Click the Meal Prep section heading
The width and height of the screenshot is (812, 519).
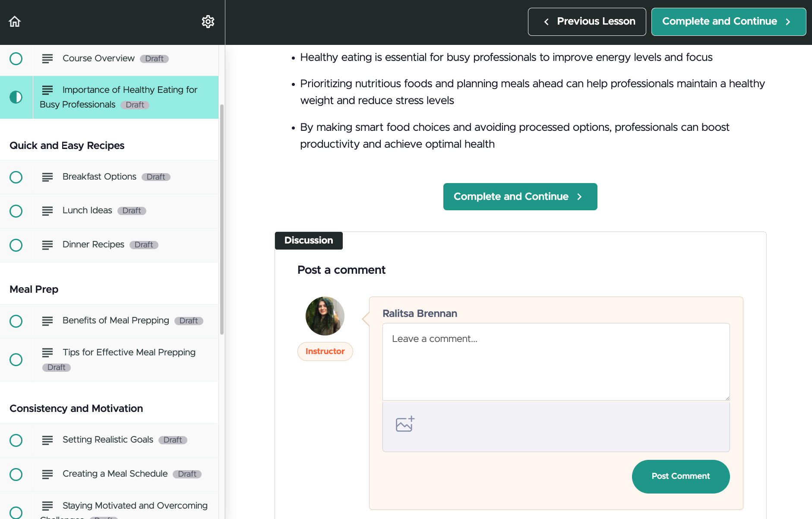pyautogui.click(x=34, y=289)
